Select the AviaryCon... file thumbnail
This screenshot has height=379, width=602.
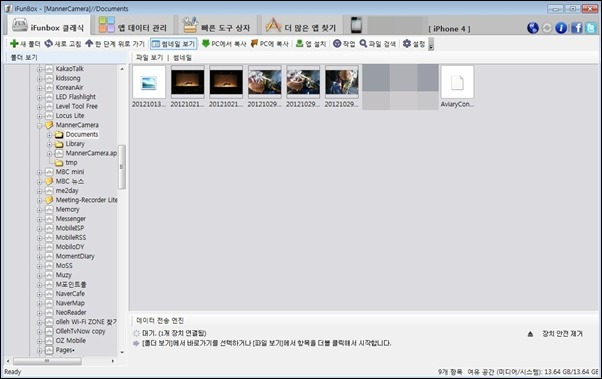point(457,82)
